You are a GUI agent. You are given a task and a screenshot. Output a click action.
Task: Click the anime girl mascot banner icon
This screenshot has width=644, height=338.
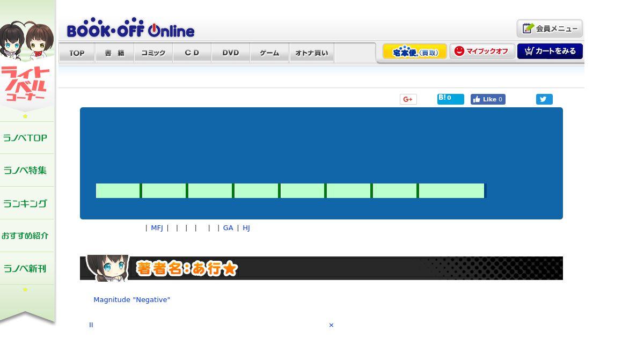coord(108,267)
